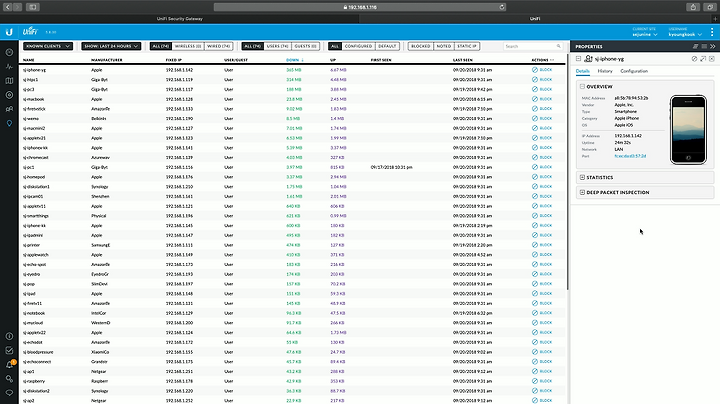Block the sj-macbook client
This screenshot has height=404, width=720.
542,99
